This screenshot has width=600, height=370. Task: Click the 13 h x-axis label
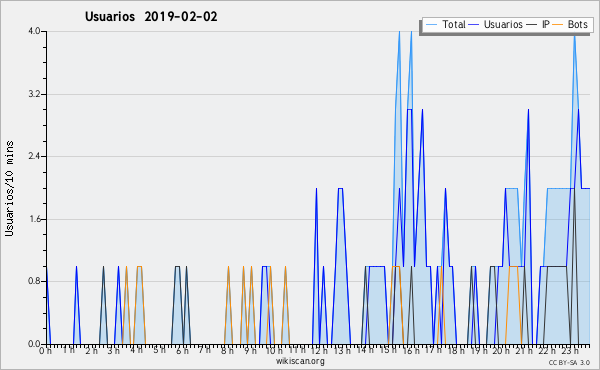pyautogui.click(x=342, y=351)
